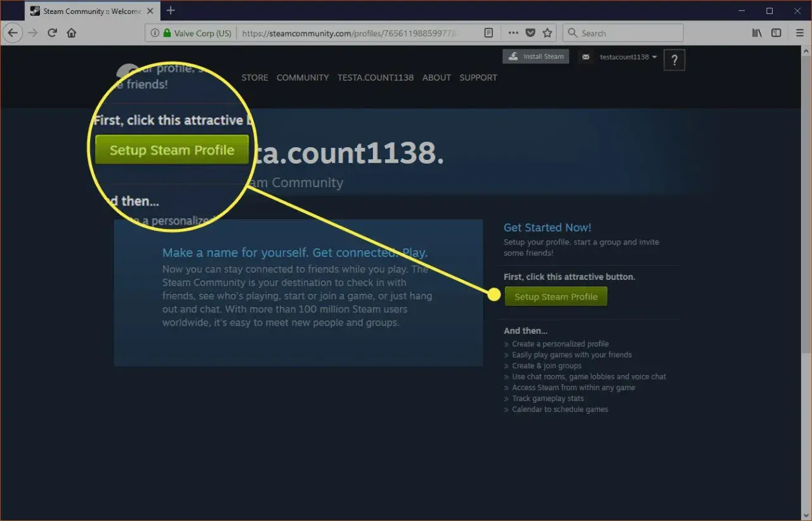Open page actions three-dot menu
Screen dimensions: 812x521
pos(513,33)
